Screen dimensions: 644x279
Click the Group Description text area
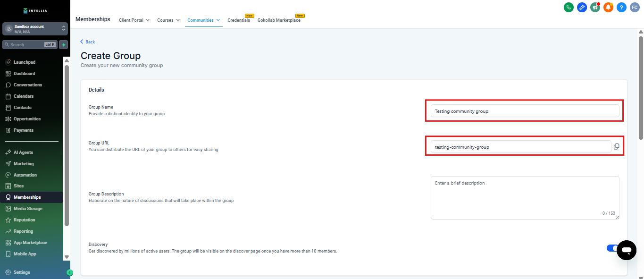pyautogui.click(x=524, y=197)
